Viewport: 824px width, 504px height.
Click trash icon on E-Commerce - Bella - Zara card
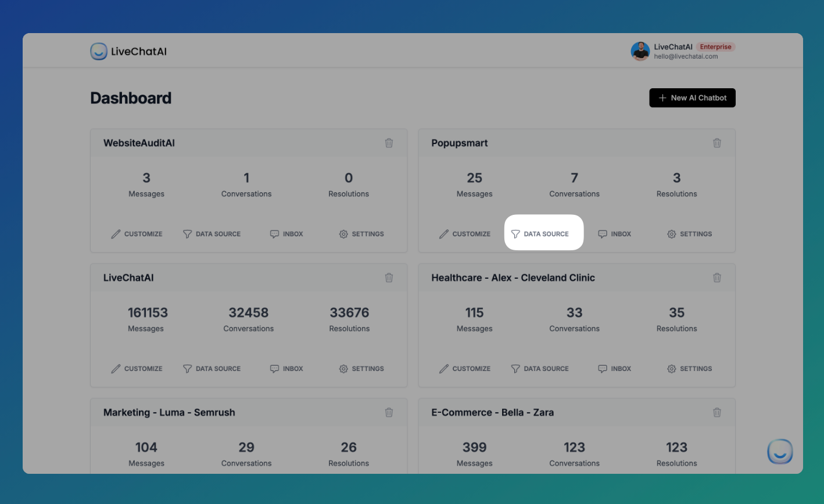717,412
